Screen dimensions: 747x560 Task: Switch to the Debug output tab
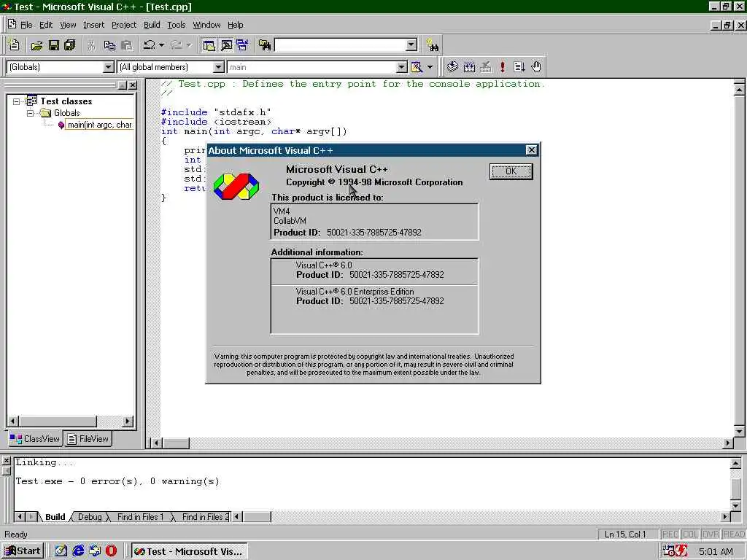[90, 517]
